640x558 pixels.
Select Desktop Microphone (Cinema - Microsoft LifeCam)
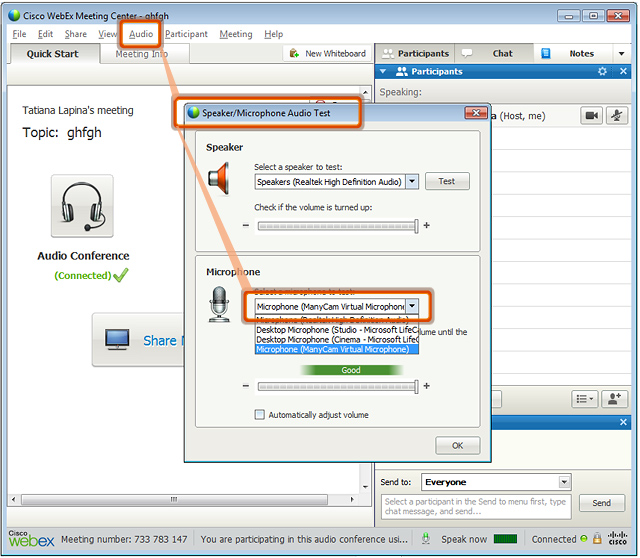tap(337, 340)
